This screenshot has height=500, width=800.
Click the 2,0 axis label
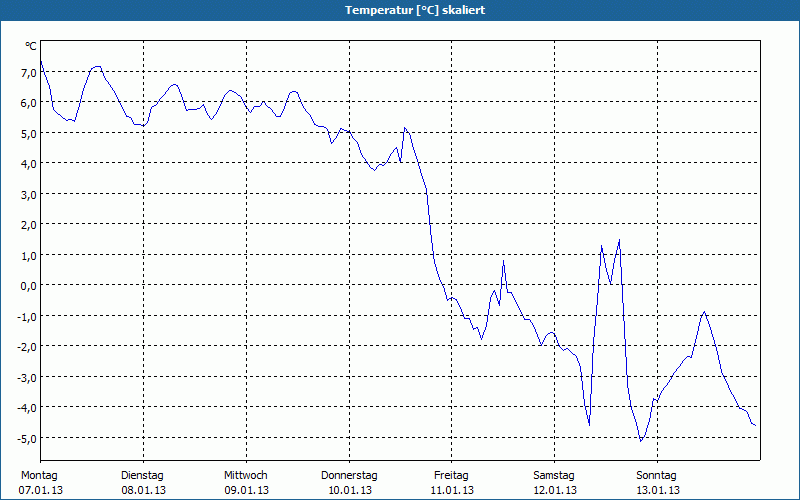tap(29, 225)
